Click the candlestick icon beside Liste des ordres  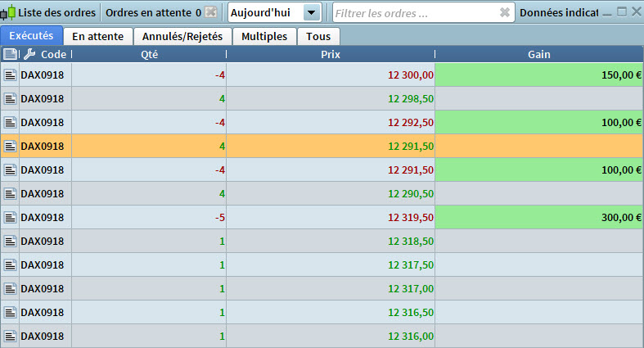(10, 12)
